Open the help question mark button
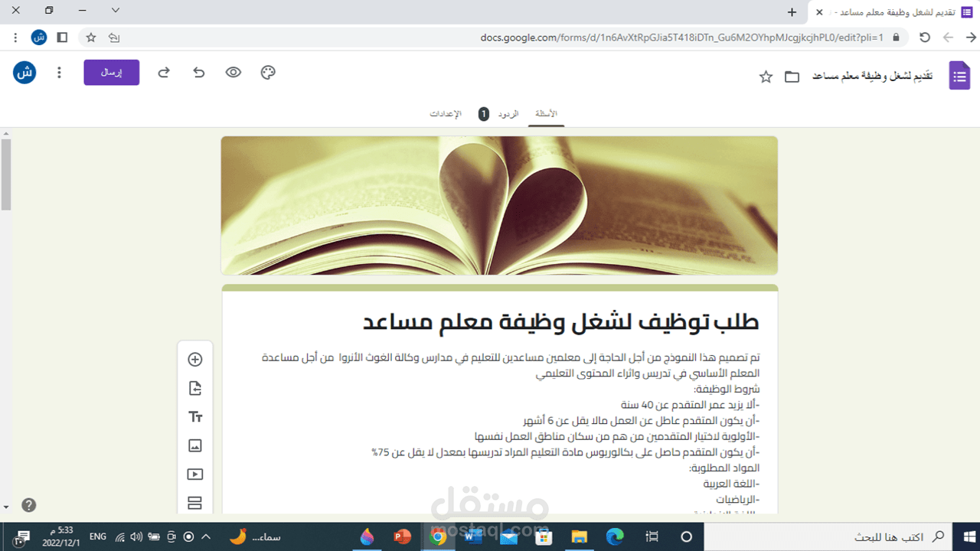 [28, 505]
